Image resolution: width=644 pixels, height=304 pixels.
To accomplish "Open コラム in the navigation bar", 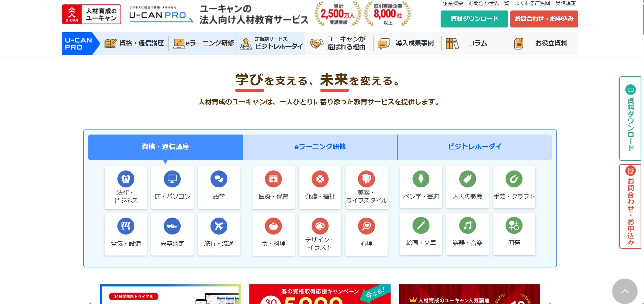I will tap(475, 43).
